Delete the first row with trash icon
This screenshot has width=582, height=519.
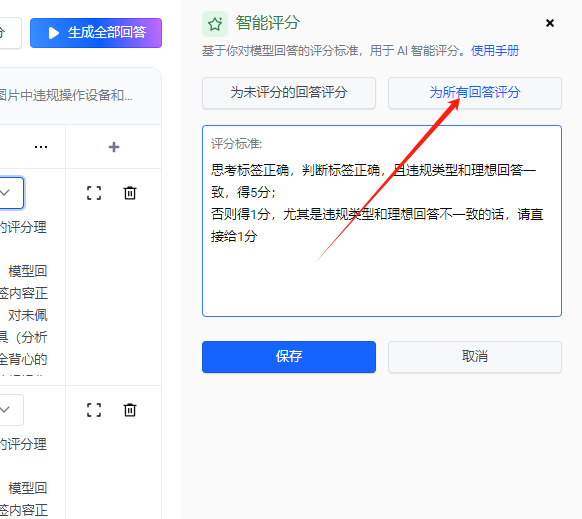[130, 193]
